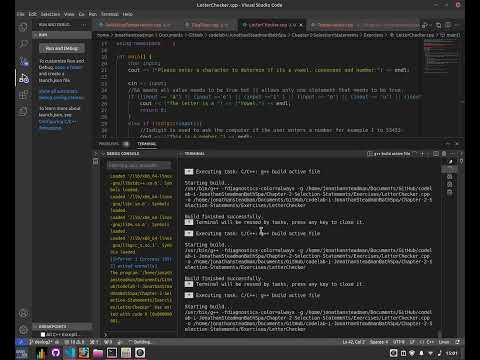This screenshot has width=480, height=360.
Task: Click the split terminal icon
Action: click(x=436, y=154)
